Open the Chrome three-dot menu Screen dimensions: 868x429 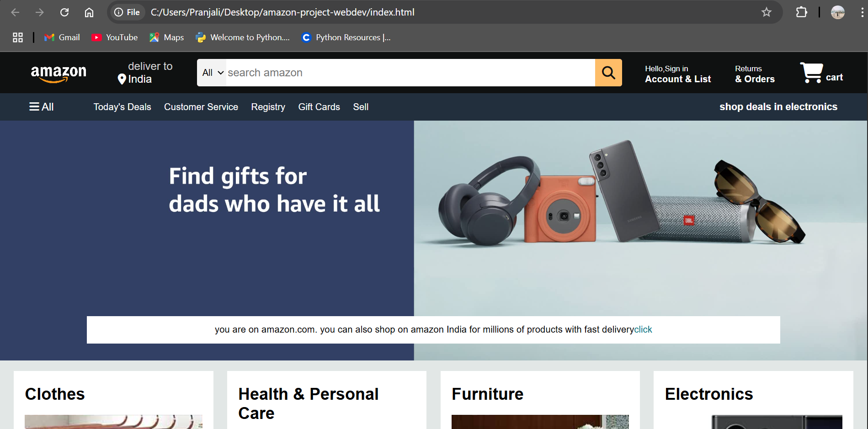click(x=862, y=12)
